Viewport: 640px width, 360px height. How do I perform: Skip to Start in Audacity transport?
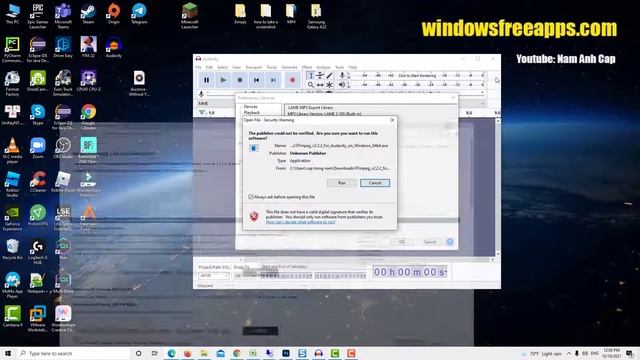pos(257,80)
